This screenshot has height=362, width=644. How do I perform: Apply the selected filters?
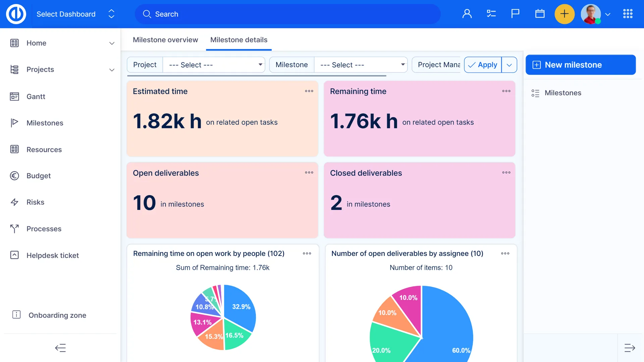point(483,65)
